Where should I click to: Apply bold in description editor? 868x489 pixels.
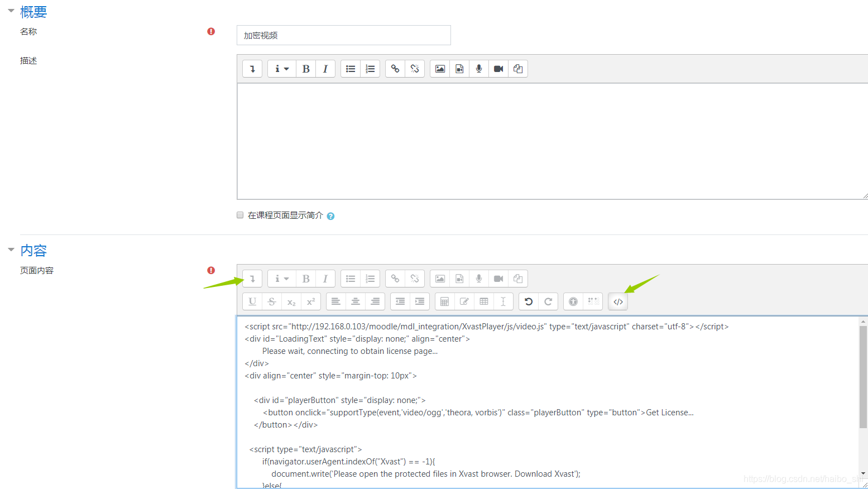(x=306, y=69)
